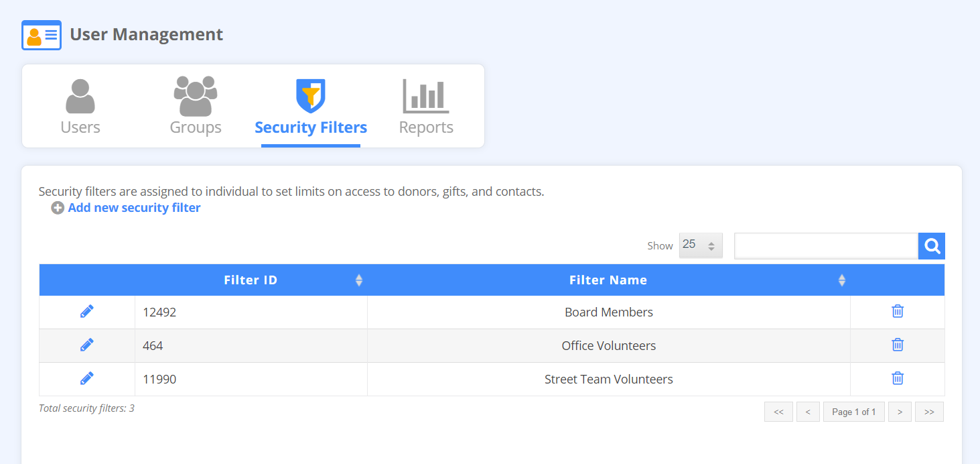Edit the Street Team Volunteers filter pencil
The height and width of the screenshot is (464, 980).
87,378
